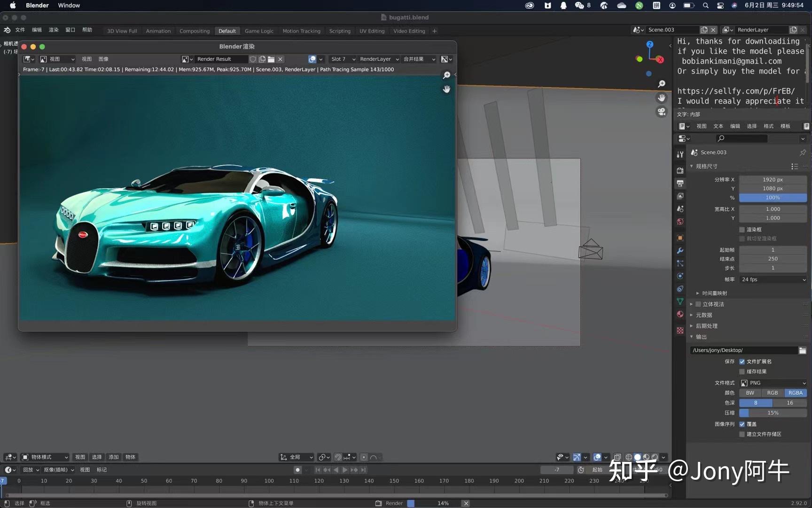
Task: Adjust the 100% resolution scale slider
Action: click(773, 198)
